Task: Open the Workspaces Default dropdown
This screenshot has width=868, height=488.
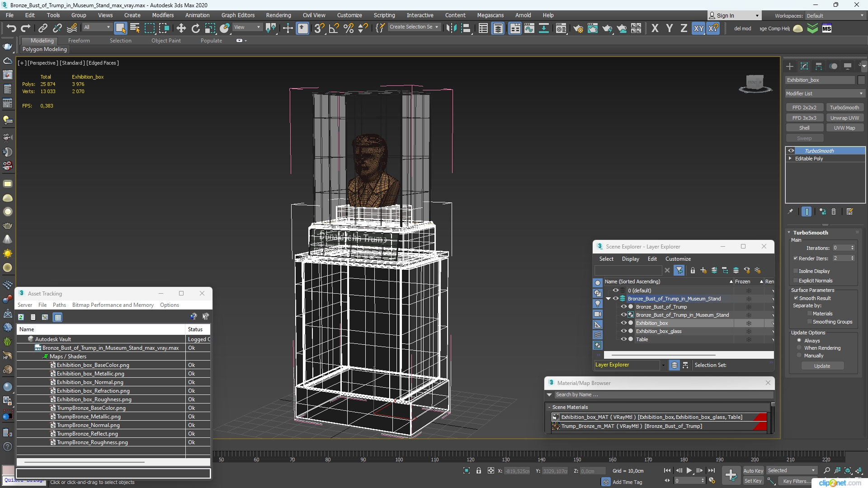Action: (x=835, y=16)
